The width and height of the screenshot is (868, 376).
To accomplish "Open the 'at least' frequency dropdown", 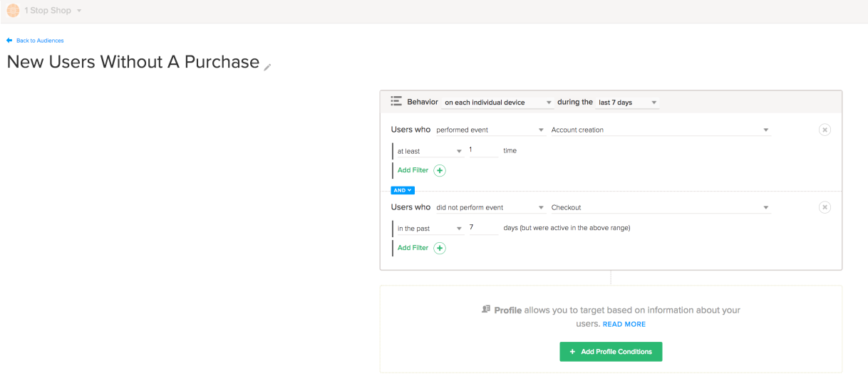I will (x=430, y=151).
